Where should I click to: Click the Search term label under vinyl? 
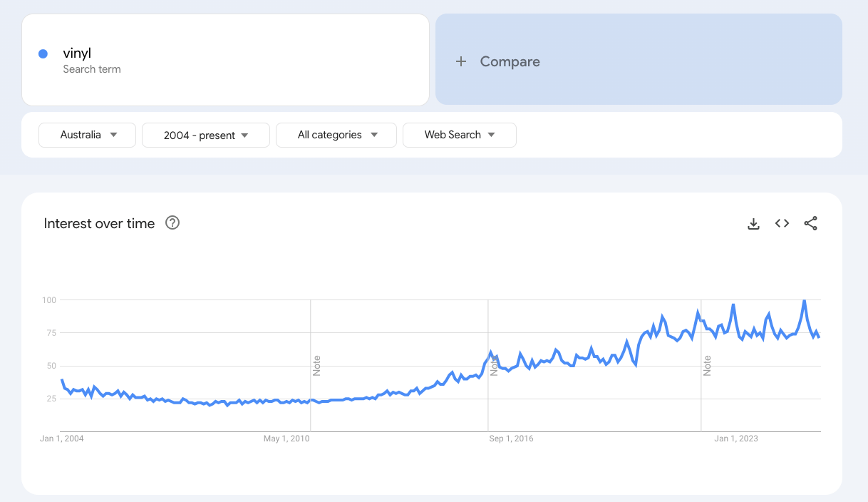click(91, 69)
